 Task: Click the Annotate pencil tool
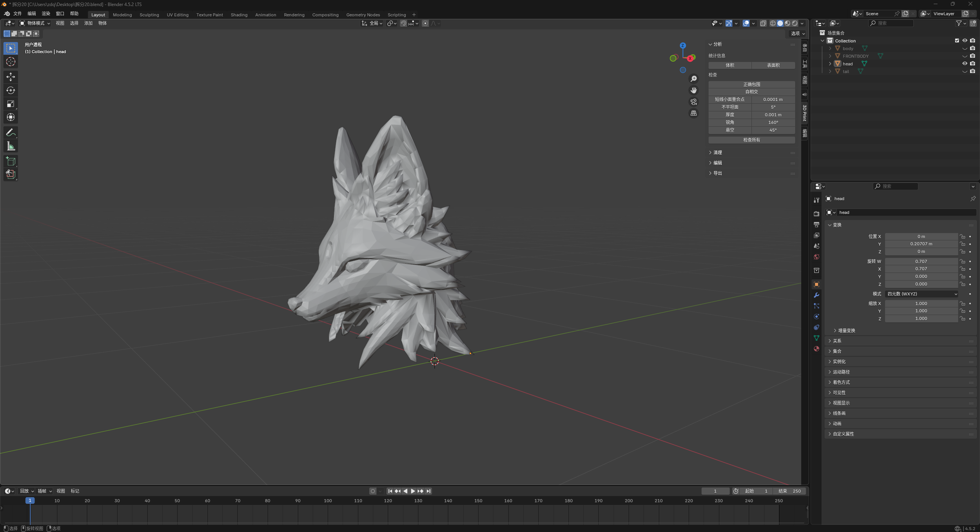pos(11,133)
